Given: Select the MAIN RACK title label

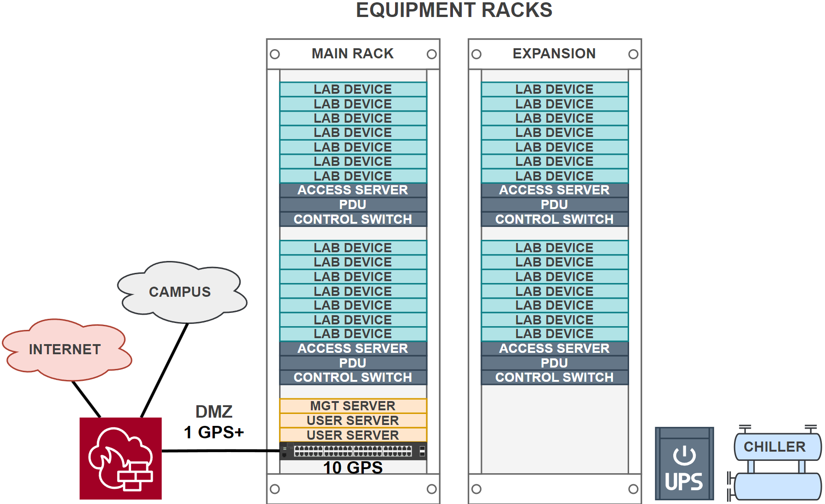Looking at the screenshot, I should coord(352,54).
